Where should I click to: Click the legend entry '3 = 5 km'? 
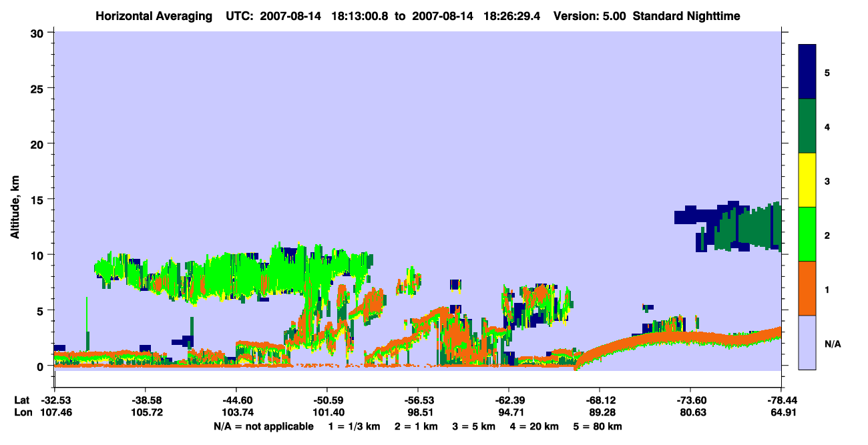point(475,426)
